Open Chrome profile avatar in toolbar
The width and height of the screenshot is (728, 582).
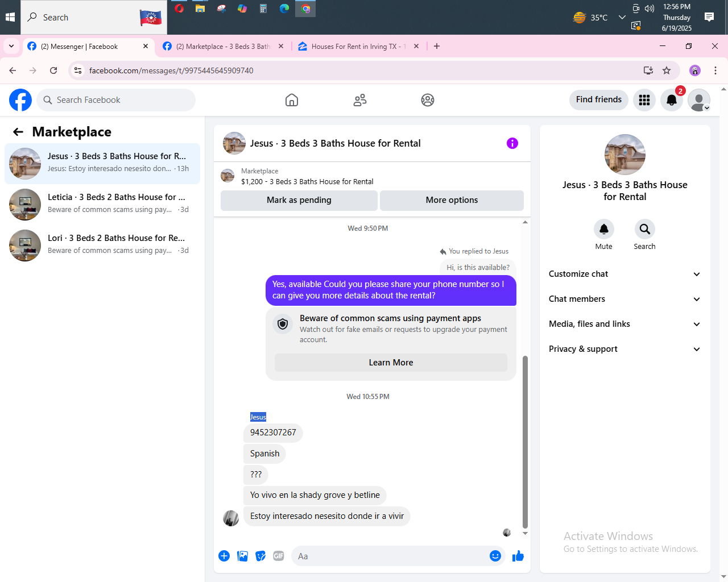(x=695, y=70)
